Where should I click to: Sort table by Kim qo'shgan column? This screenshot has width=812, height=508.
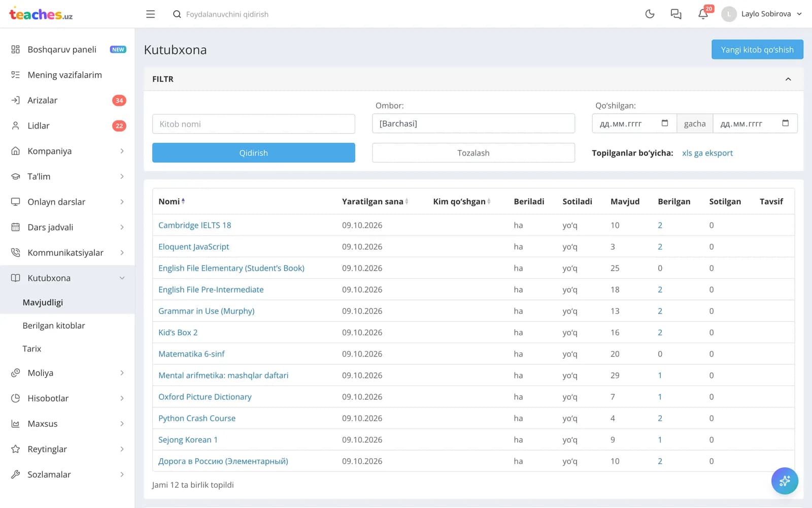pos(462,202)
